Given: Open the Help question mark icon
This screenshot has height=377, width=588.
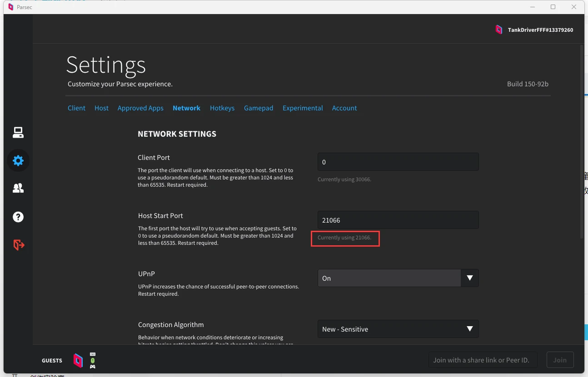Looking at the screenshot, I should [18, 217].
